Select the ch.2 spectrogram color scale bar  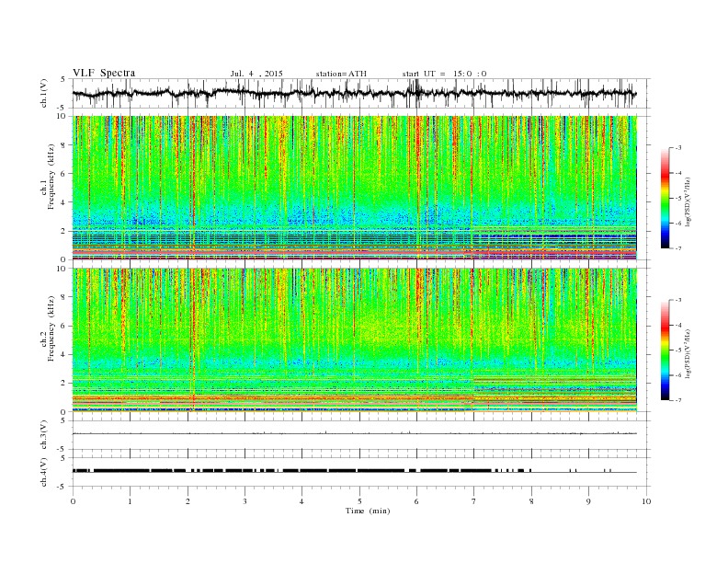click(x=665, y=350)
